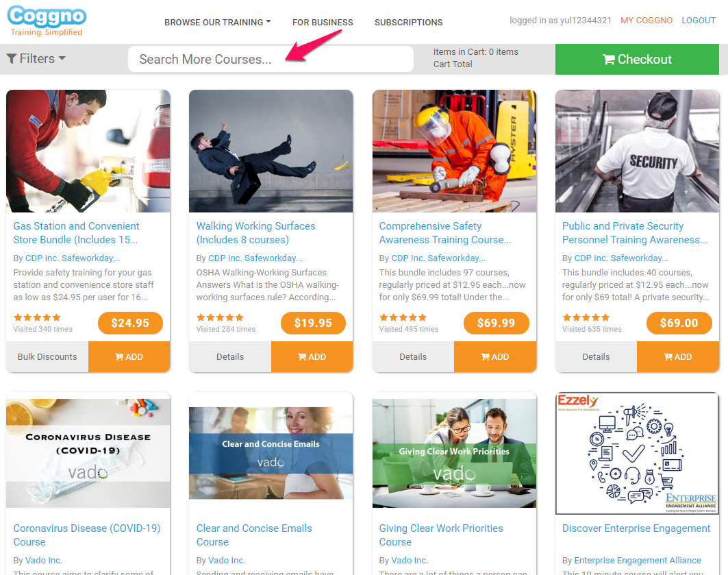Viewport: 728px width, 575px height.
Task: Open Vado Inc. author link on Clear Emails course
Action: [x=227, y=561]
